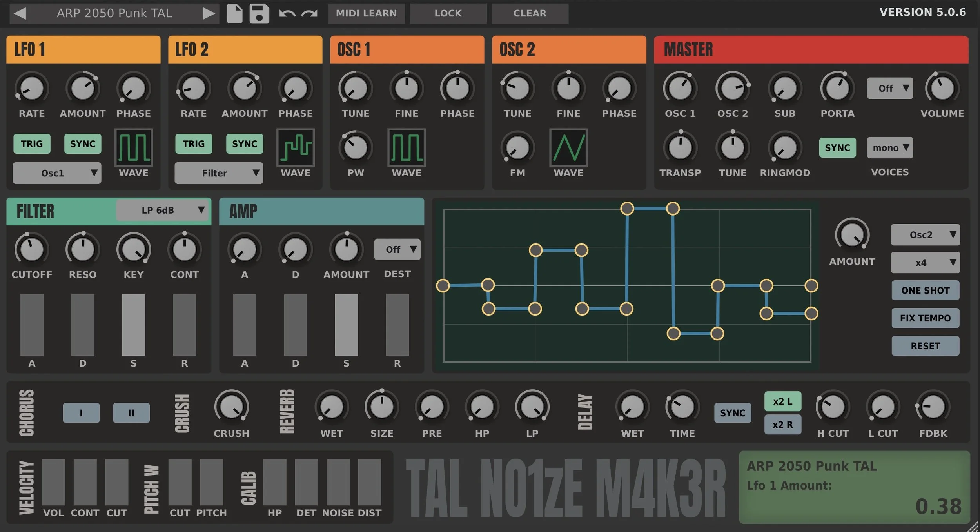Click the delay FDBK knob
The image size is (980, 532).
click(933, 407)
